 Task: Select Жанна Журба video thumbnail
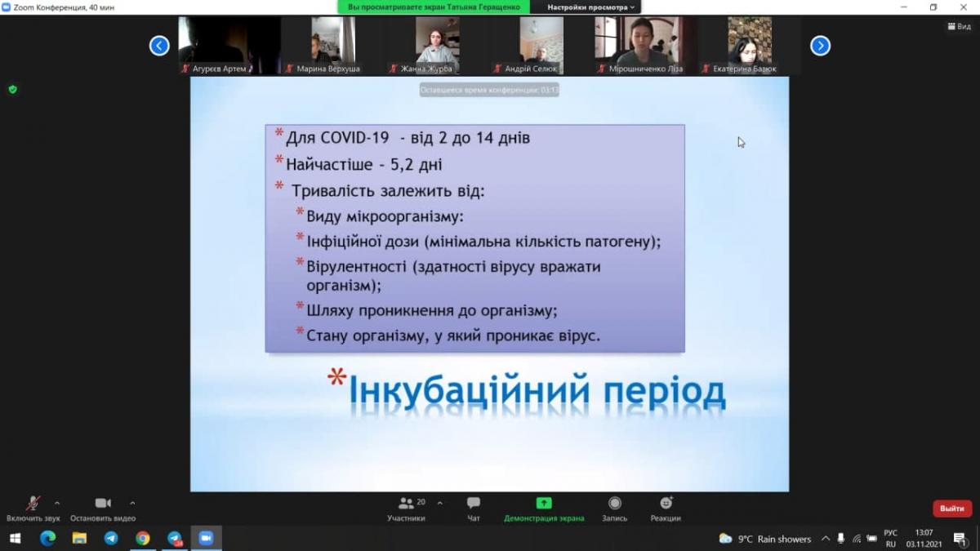coord(437,46)
